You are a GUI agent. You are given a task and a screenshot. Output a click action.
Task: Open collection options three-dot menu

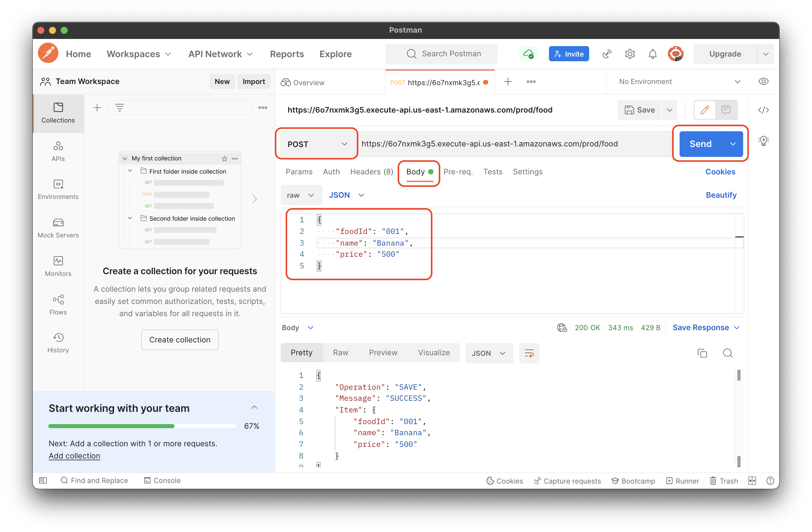(x=263, y=108)
